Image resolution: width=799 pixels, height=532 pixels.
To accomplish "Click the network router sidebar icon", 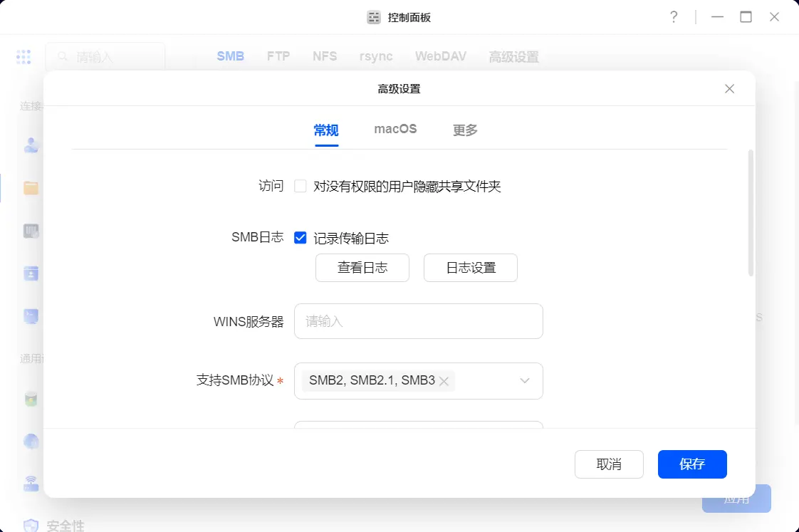I will (x=31, y=484).
